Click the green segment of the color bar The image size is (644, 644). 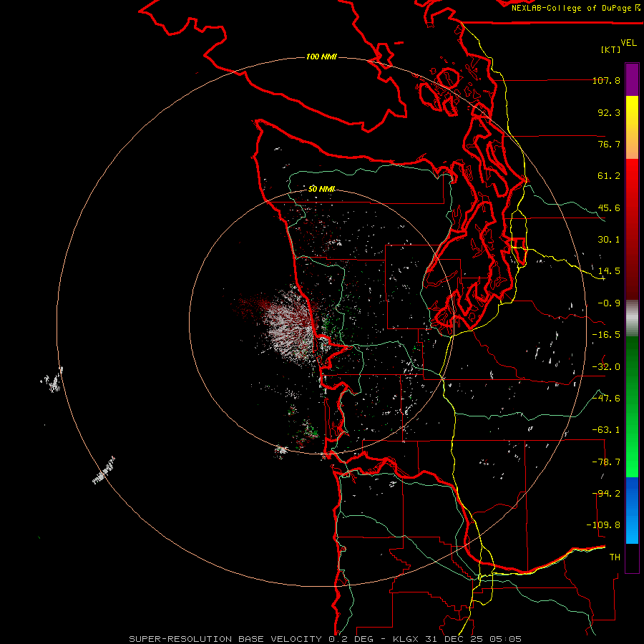pos(632,406)
